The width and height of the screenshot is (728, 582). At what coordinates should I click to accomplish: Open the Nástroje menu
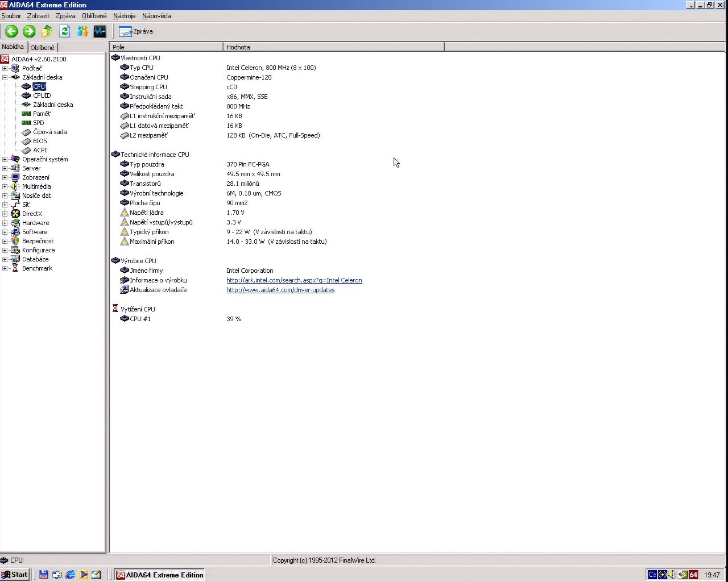pyautogui.click(x=125, y=16)
